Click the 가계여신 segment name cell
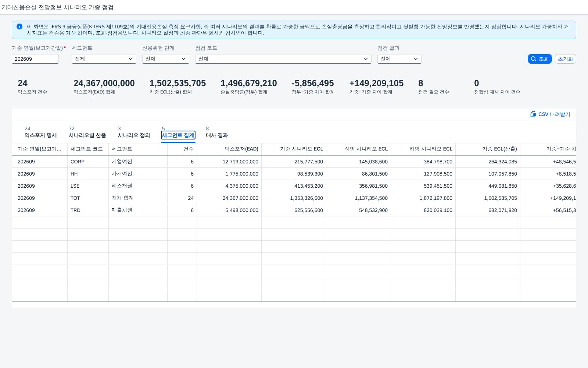This screenshot has width=588, height=368. (x=138, y=174)
